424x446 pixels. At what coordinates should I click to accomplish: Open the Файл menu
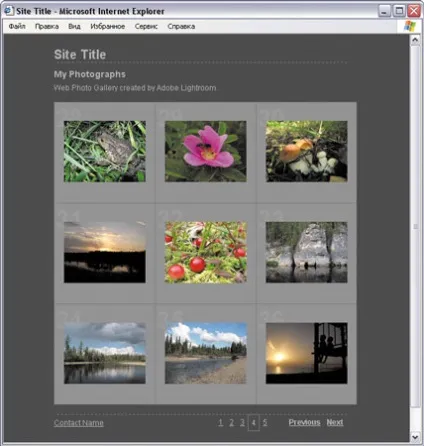(17, 26)
